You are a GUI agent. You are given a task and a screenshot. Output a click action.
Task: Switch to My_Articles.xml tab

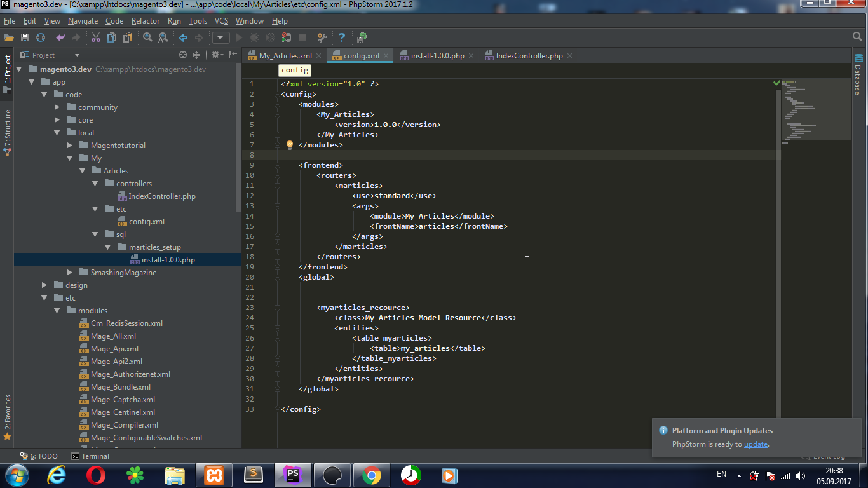[285, 56]
